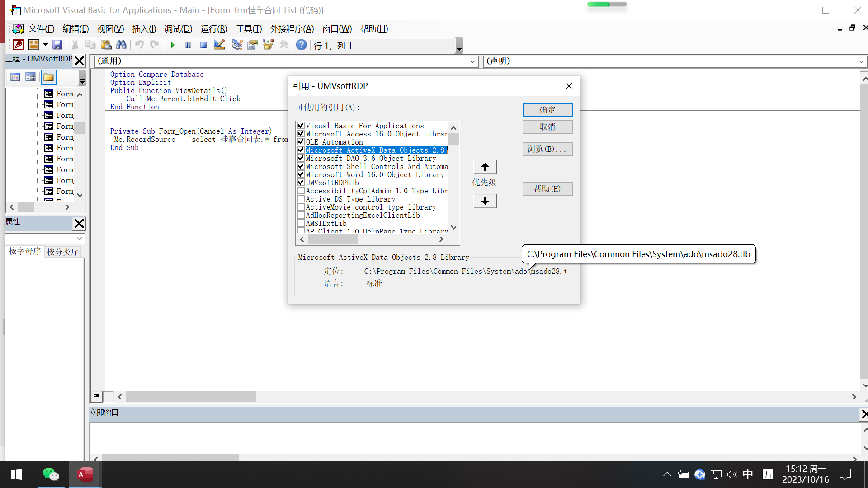
Task: Click the Redo arrow icon
Action: [x=155, y=45]
